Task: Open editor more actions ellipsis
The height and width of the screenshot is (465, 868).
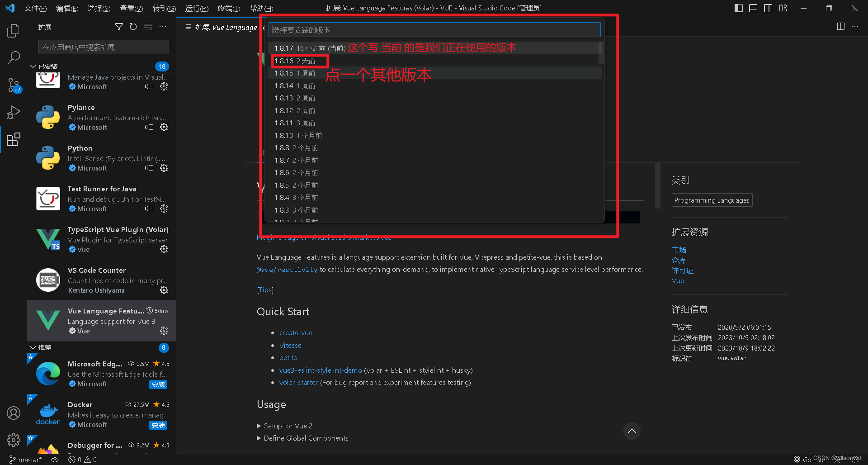Action: click(855, 27)
